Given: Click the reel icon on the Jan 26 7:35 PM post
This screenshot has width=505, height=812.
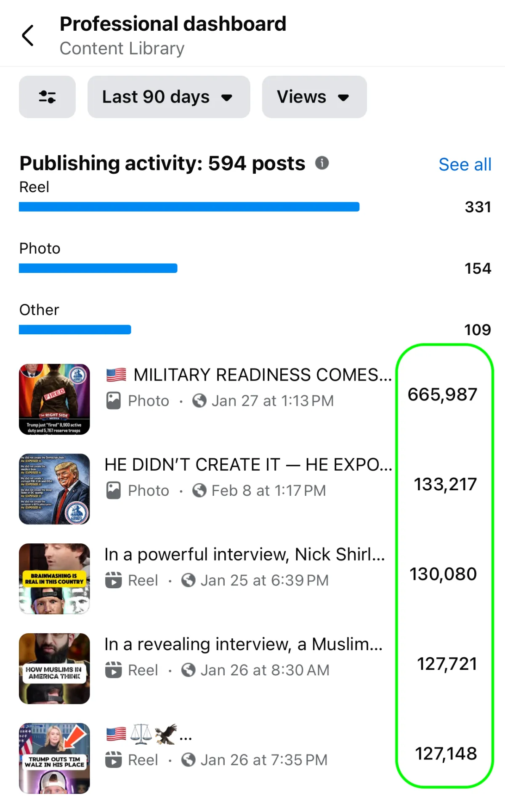Looking at the screenshot, I should (114, 760).
